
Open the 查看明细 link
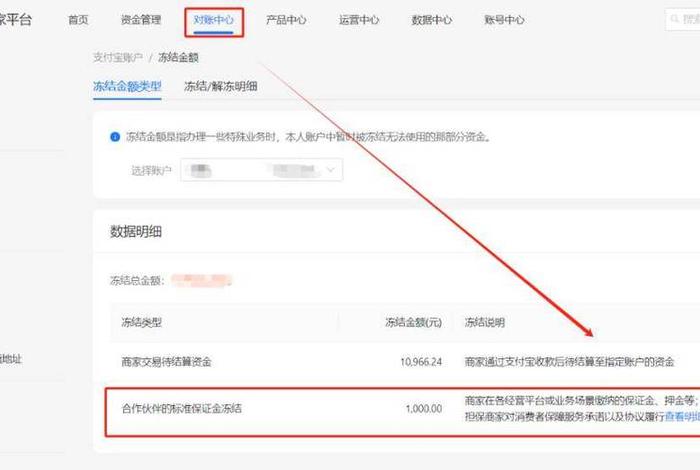coord(683,416)
